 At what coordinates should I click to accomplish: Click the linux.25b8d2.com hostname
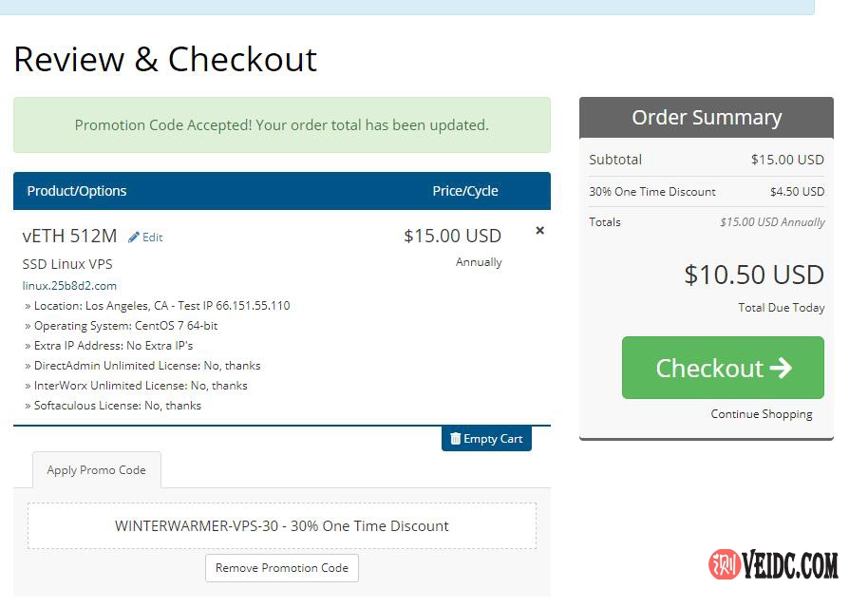point(69,286)
